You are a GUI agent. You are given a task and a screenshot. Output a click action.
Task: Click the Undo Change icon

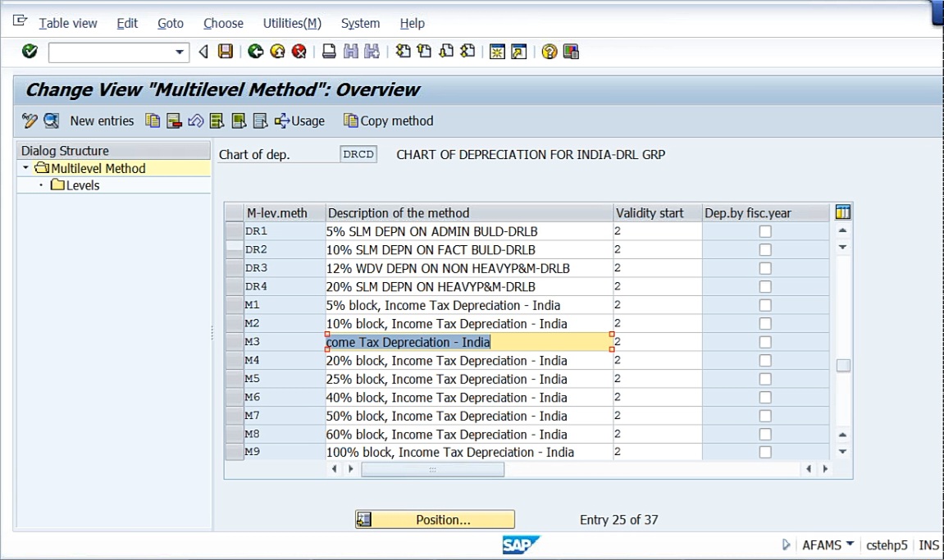click(x=196, y=121)
